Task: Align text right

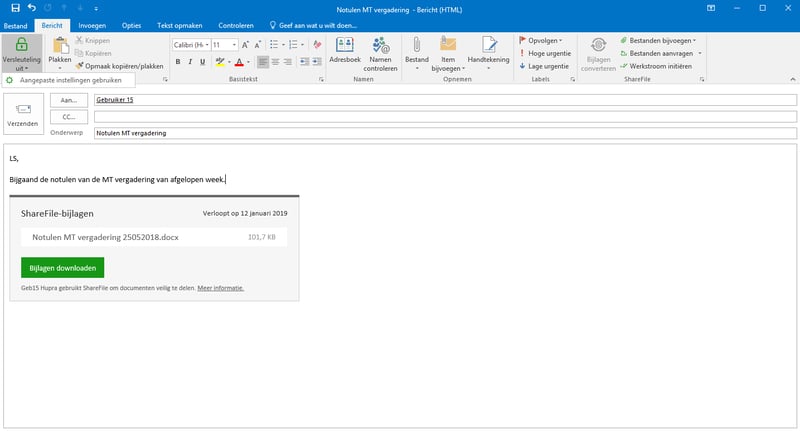Action: 288,62
